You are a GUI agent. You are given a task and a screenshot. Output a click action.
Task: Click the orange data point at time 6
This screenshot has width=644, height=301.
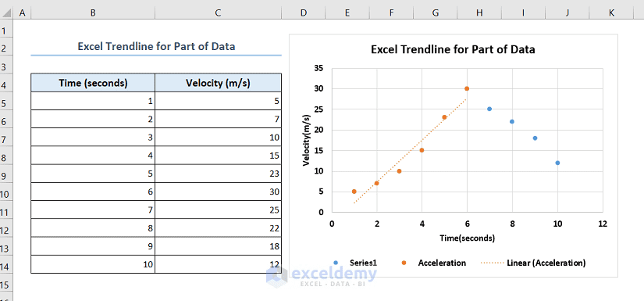467,88
